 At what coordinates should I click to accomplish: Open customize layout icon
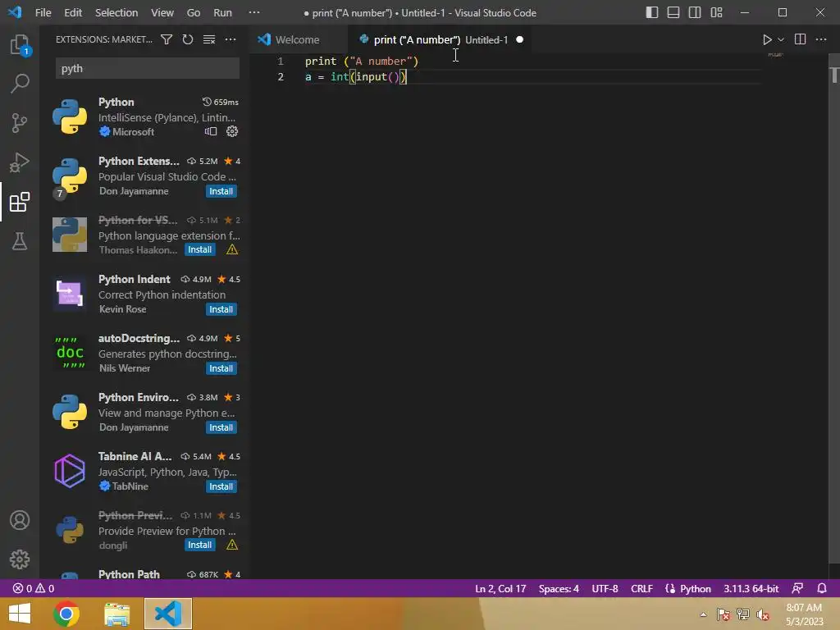717,12
